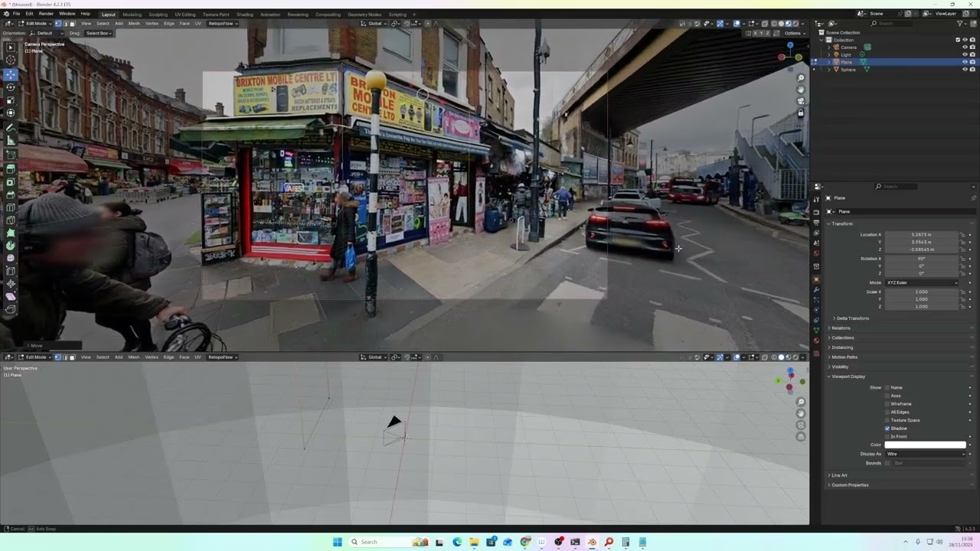Select the Annotate tool in upper viewport toolbar

point(11,128)
